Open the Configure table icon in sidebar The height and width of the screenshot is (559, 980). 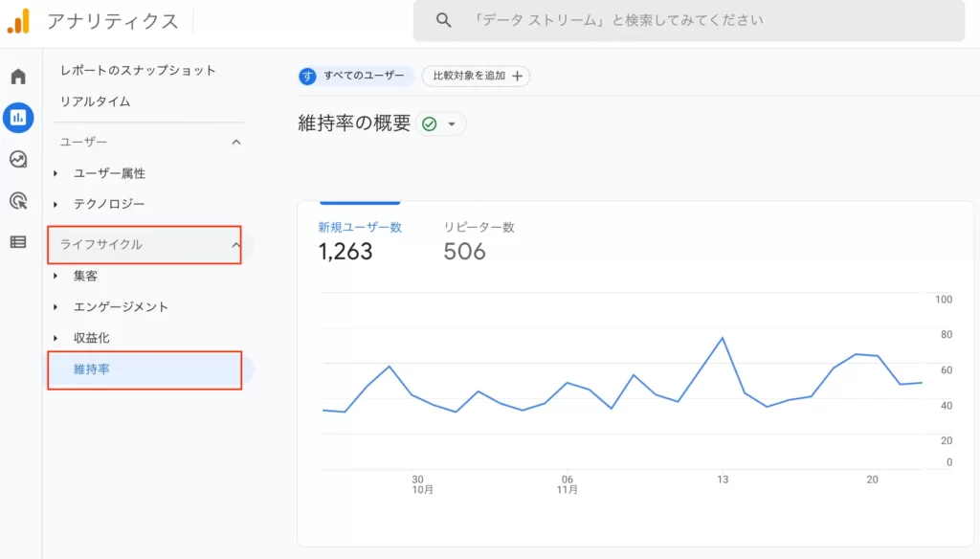18,242
